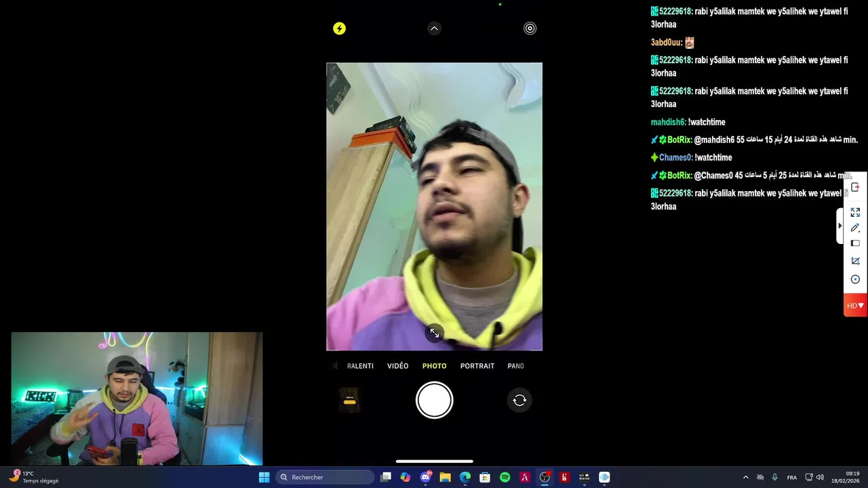The width and height of the screenshot is (868, 488).
Task: Open Microsoft Edge from the taskbar
Action: coord(465,477)
